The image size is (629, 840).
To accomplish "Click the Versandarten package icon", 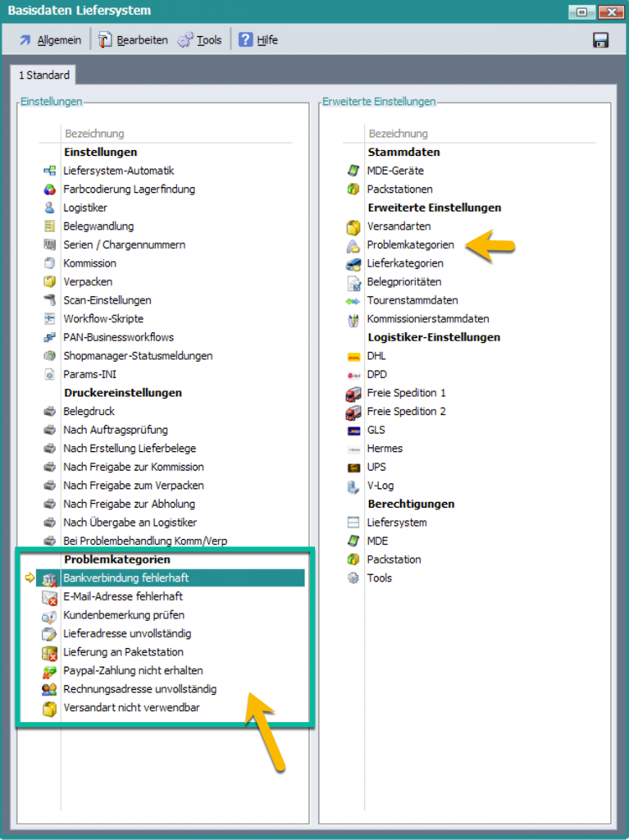I will click(x=353, y=226).
